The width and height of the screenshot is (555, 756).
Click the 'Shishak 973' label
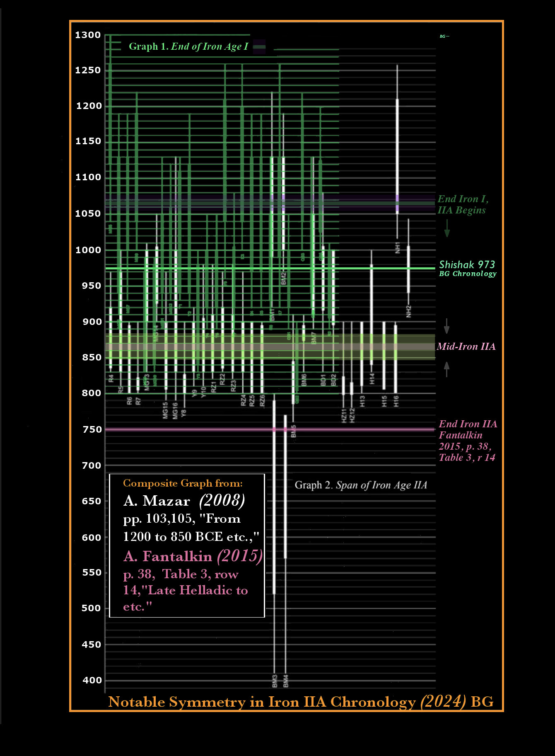[467, 264]
